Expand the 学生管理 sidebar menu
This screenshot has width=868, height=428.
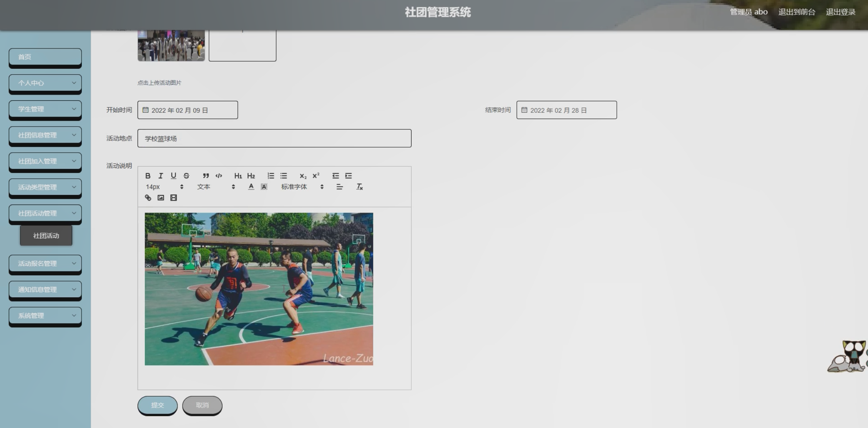point(45,109)
